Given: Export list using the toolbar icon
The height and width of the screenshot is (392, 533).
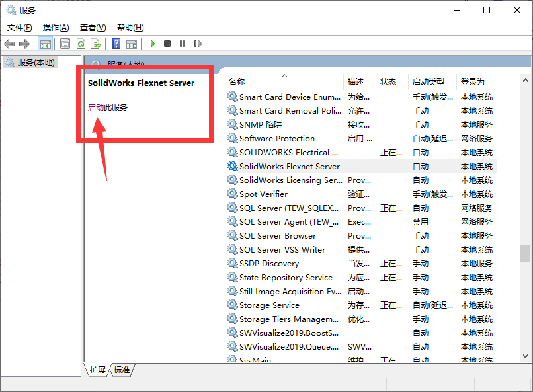Looking at the screenshot, I should (96, 44).
